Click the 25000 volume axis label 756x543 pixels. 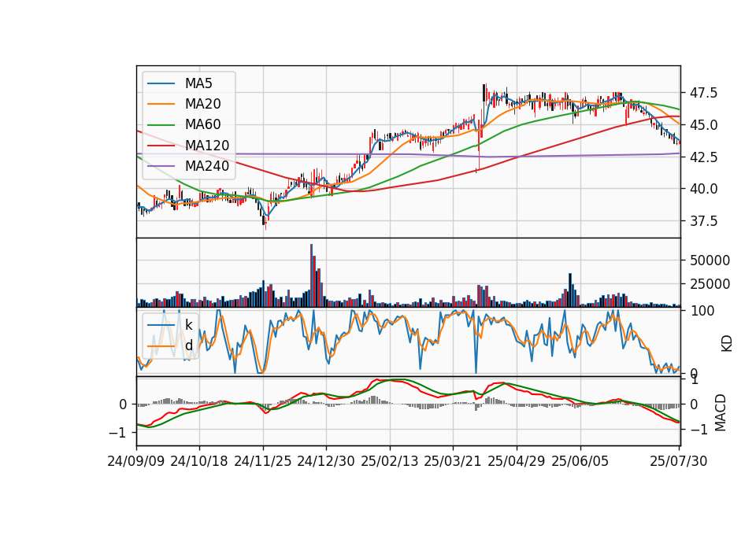(710, 284)
